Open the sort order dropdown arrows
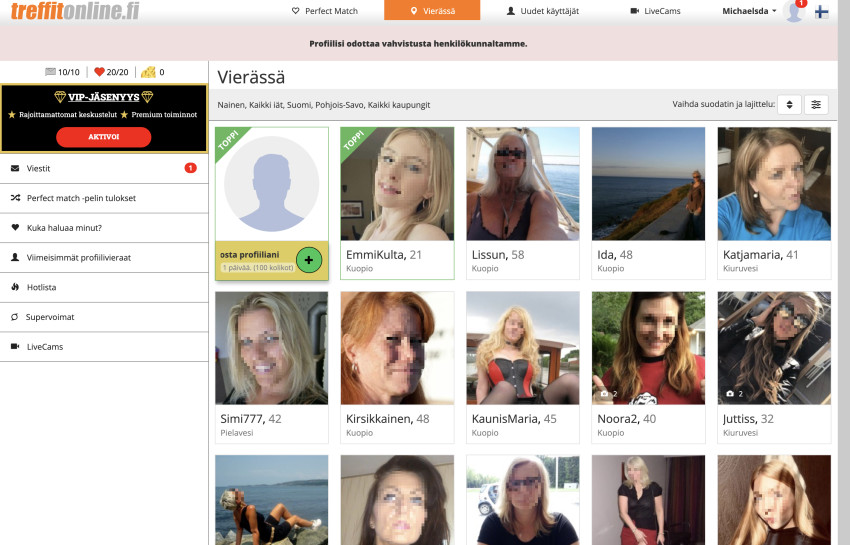 789,104
